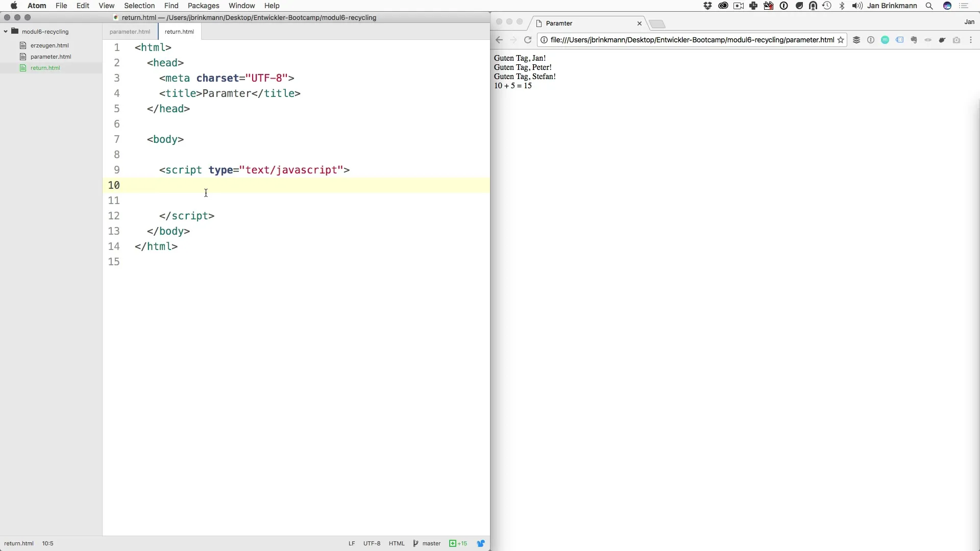Open parameter.html in the tree view
Screen dimensions: 980x551
(x=51, y=57)
